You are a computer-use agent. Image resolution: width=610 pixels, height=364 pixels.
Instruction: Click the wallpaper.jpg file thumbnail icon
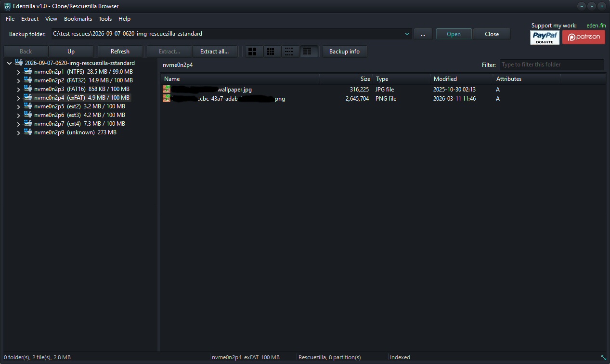pos(167,89)
